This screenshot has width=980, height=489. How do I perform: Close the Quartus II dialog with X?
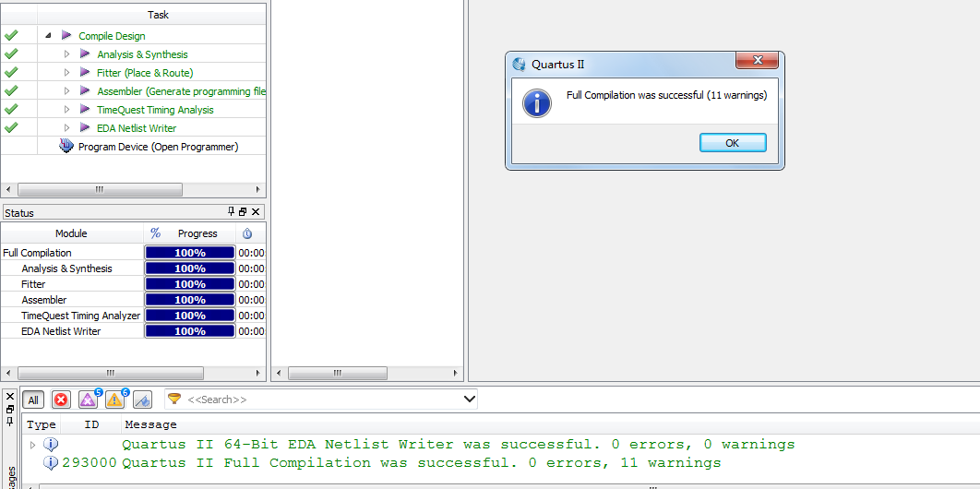tap(758, 61)
